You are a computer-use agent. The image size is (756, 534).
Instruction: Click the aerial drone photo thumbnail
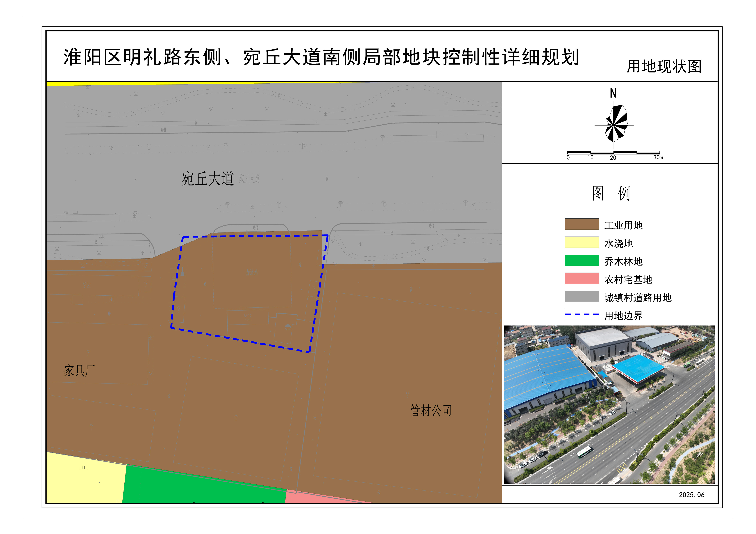609,404
